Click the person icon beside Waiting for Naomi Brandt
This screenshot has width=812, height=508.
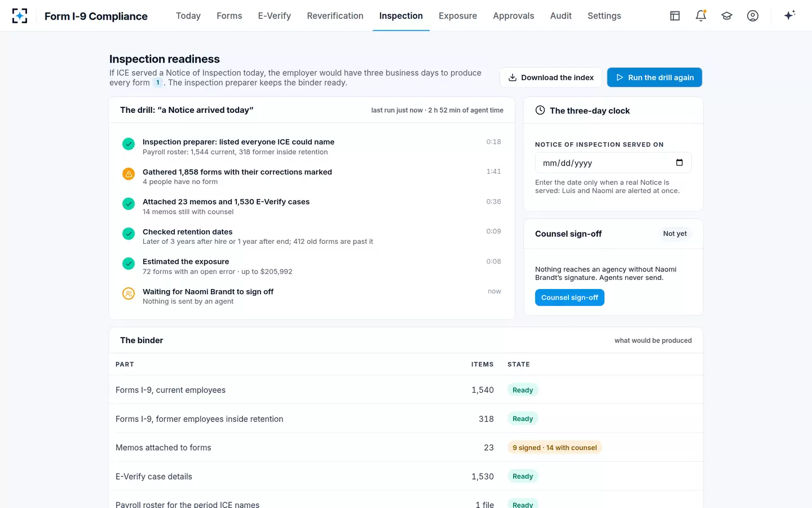pyautogui.click(x=129, y=294)
